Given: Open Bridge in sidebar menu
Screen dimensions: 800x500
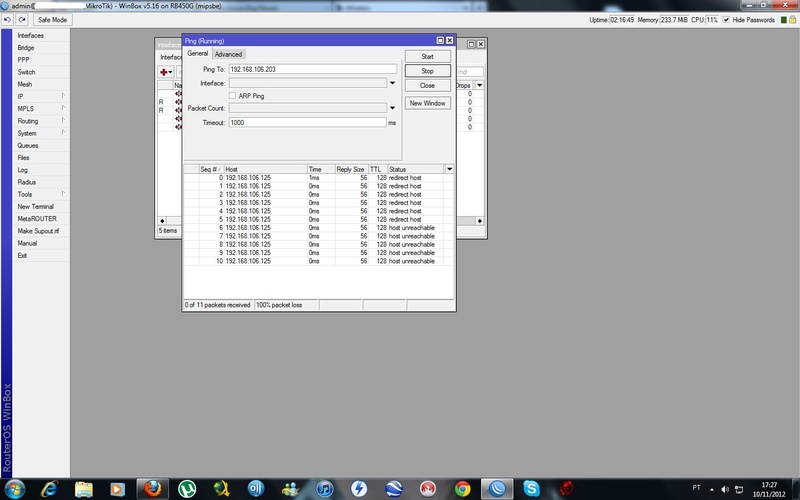Looking at the screenshot, I should pos(26,47).
